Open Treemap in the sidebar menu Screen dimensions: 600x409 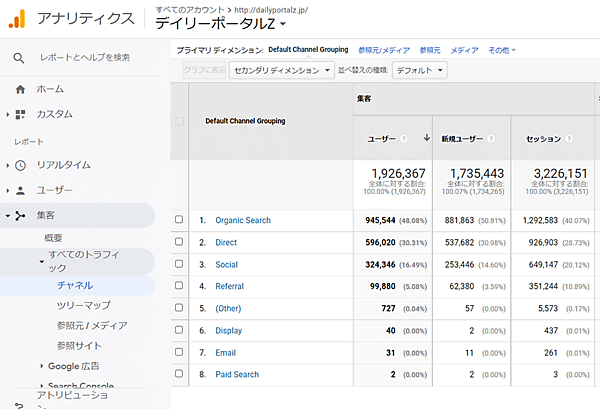click(x=83, y=306)
